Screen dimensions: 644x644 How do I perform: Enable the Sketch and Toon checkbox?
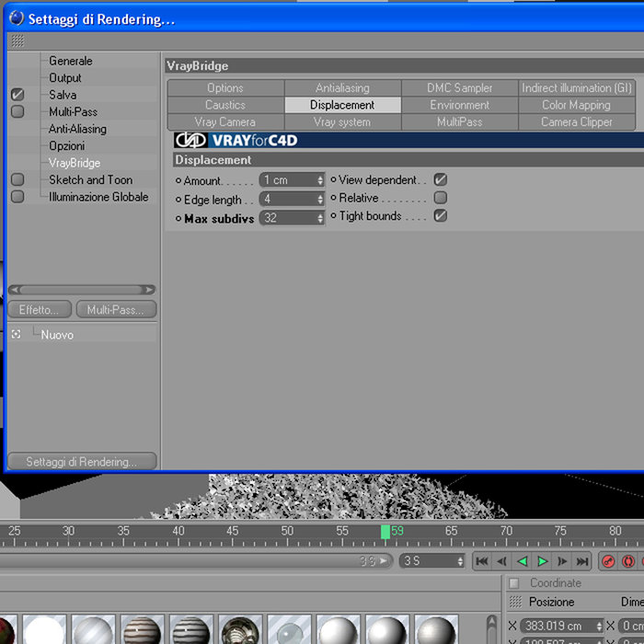(17, 179)
